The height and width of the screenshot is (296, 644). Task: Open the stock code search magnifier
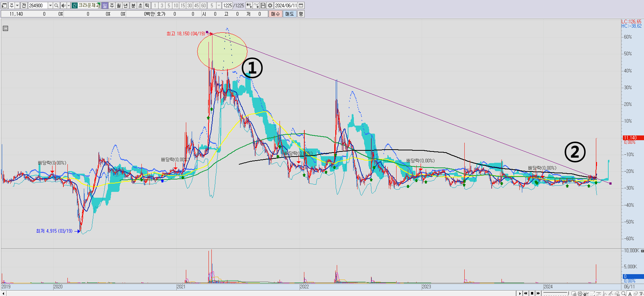pyautogui.click(x=56, y=5)
